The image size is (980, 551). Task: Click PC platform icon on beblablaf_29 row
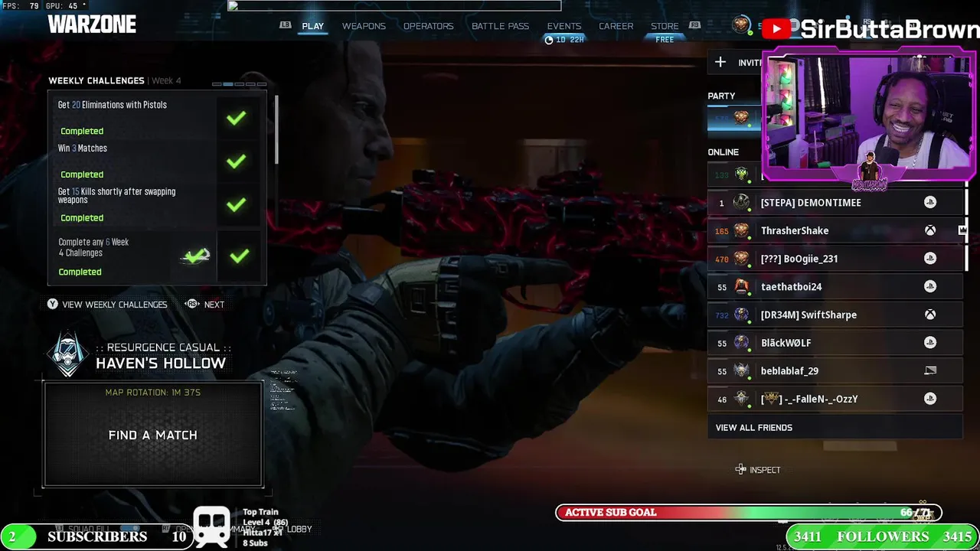coord(930,370)
